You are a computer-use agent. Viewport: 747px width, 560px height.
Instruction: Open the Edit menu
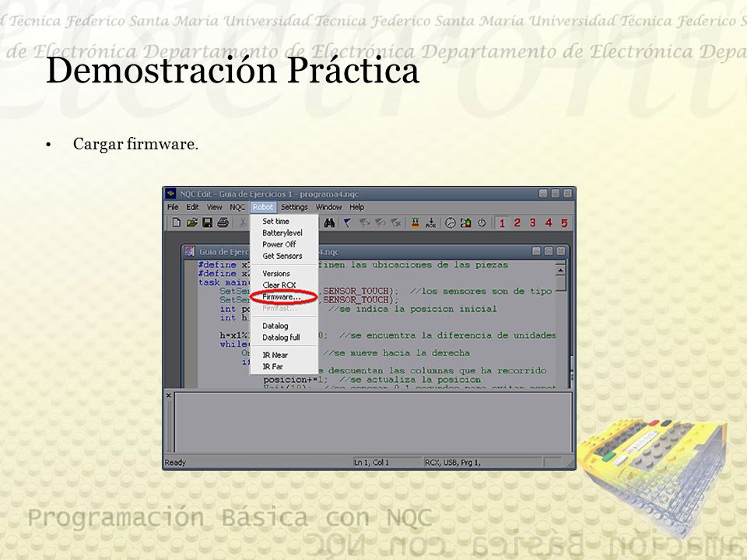pos(192,207)
